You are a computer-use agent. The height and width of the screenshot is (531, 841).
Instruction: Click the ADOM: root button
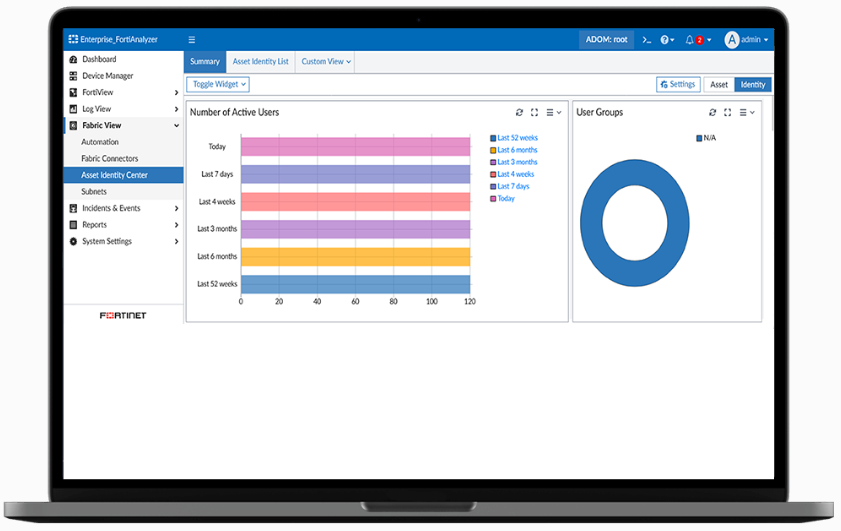(x=607, y=40)
